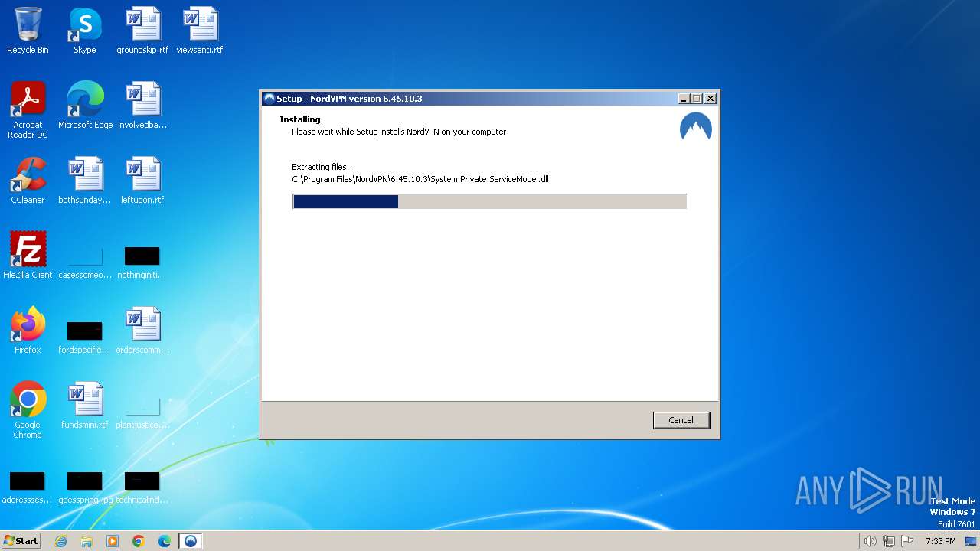Launch Chrome from the taskbar
The height and width of the screenshot is (551, 980).
[139, 541]
